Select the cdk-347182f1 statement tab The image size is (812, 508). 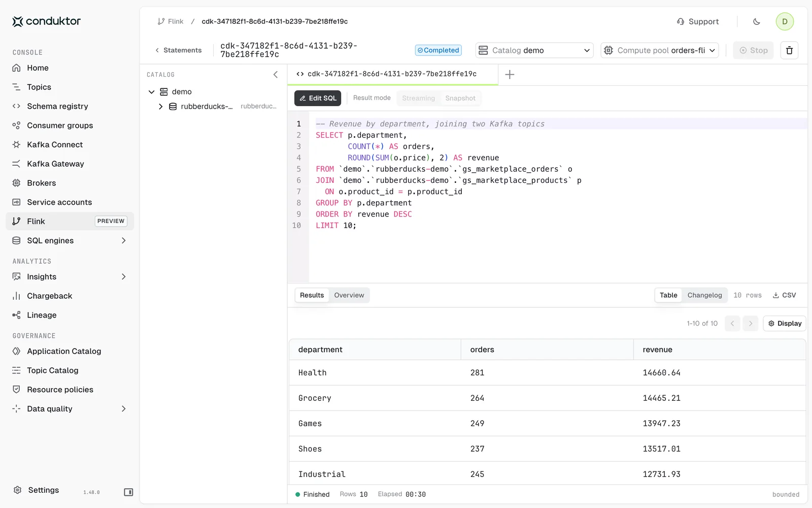pyautogui.click(x=392, y=74)
